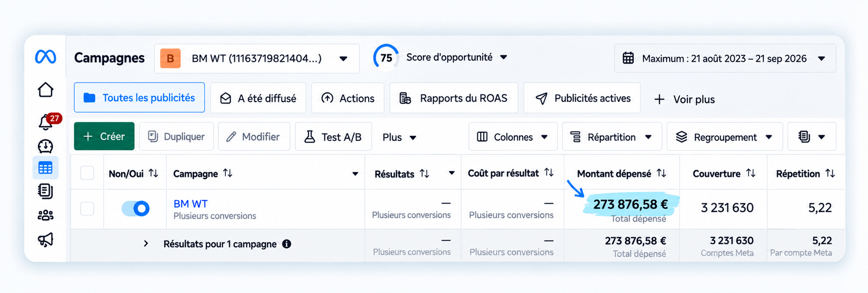
Task: Click the Modifier button
Action: tap(253, 136)
